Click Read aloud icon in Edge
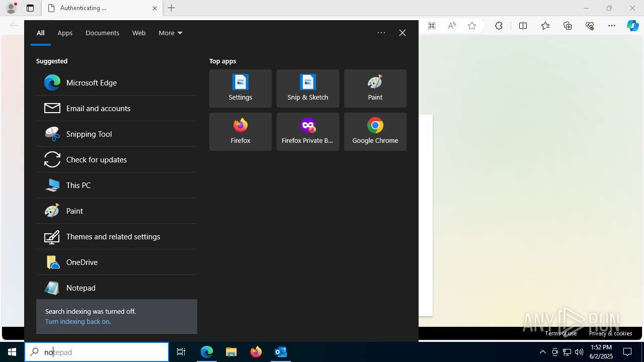The image size is (644, 362). [x=452, y=26]
